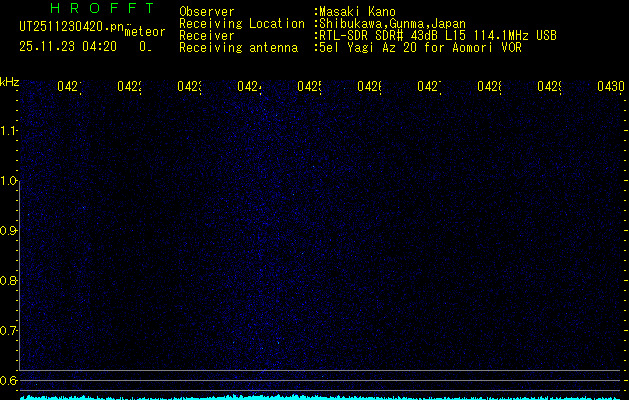Click the 1.0 frequency axis label

(x=9, y=181)
